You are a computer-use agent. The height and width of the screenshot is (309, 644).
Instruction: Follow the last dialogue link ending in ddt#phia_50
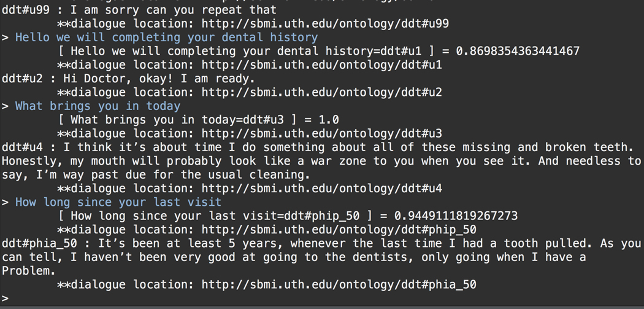click(339, 284)
